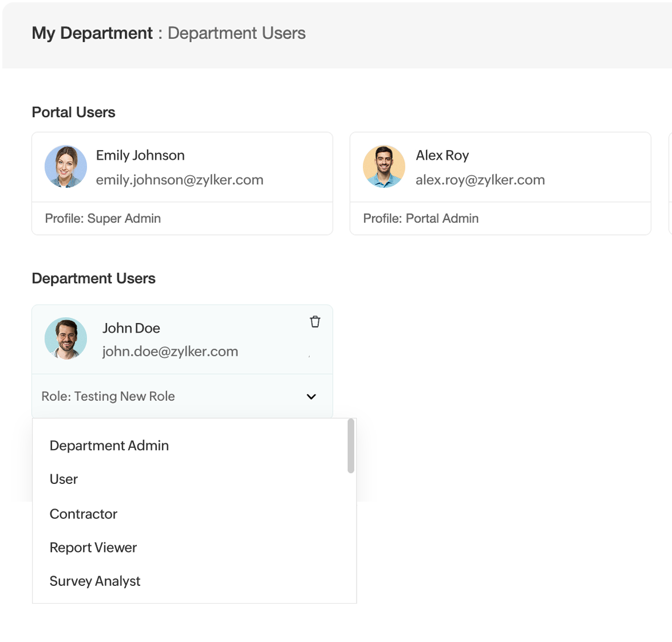
Task: Click the role list scrollbar
Action: (x=350, y=447)
